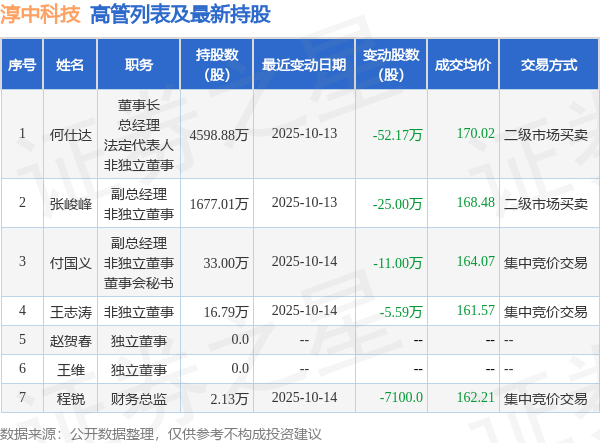Viewport: 600px width, 443px height.
Task: Click 王志涛's position 非独立董事
Action: click(x=139, y=312)
